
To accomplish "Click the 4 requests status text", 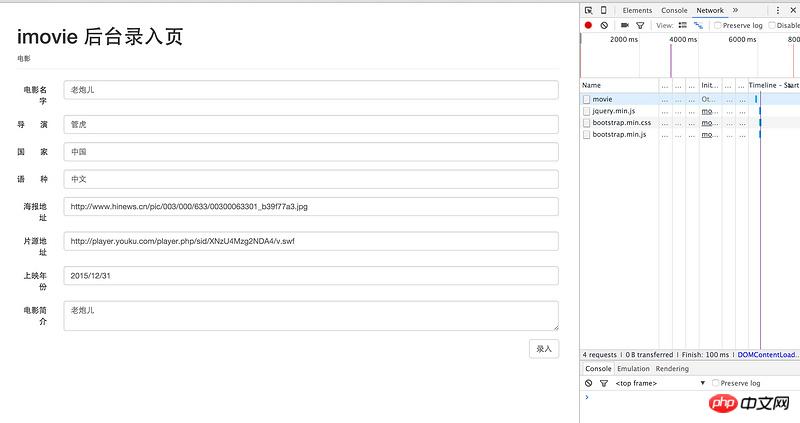I will pyautogui.click(x=599, y=355).
